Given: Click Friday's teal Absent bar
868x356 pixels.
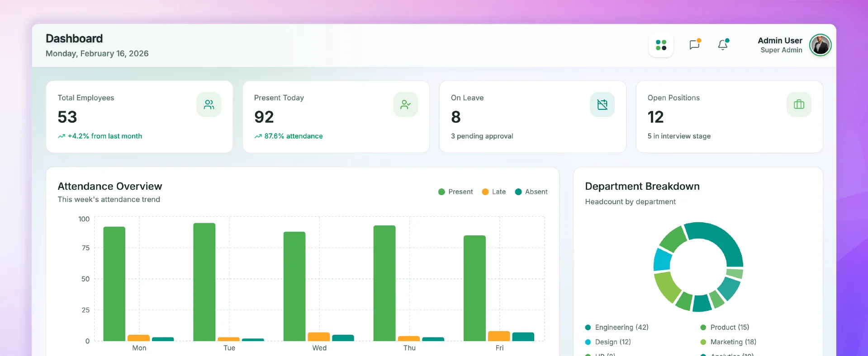Looking at the screenshot, I should point(523,337).
